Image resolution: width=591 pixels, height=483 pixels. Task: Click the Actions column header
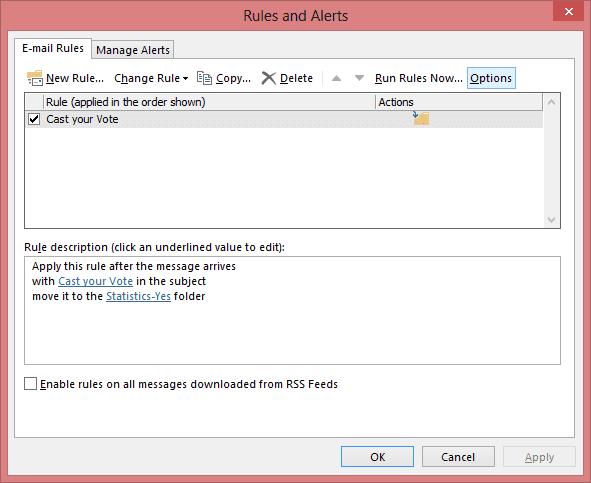[459, 102]
